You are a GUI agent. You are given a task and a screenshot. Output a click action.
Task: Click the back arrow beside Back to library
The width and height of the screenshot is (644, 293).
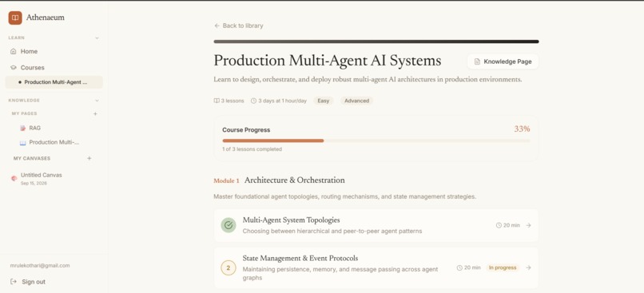pos(217,26)
